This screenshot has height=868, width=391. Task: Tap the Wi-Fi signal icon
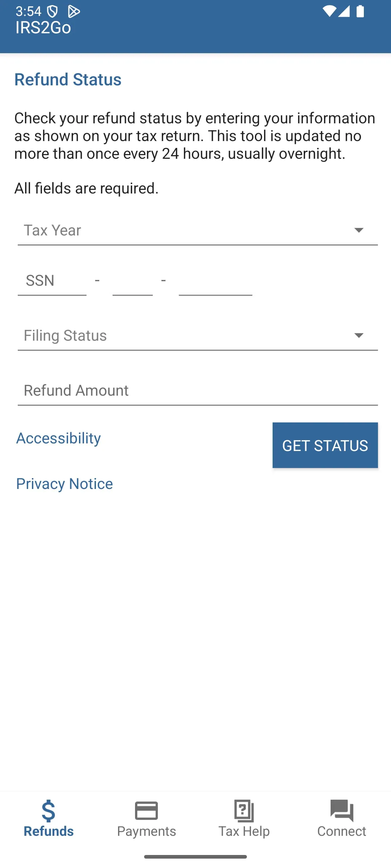(x=329, y=11)
